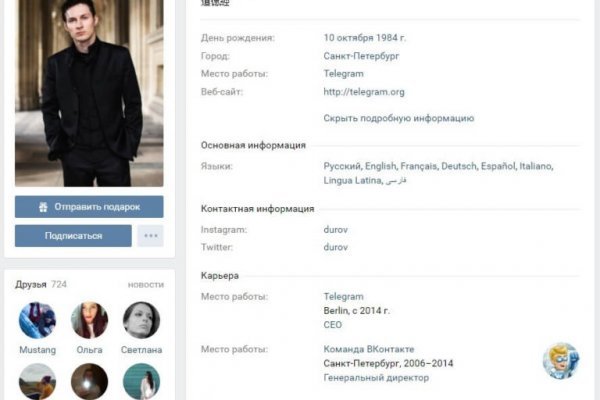Open Светлана's friend avatar

tap(141, 320)
